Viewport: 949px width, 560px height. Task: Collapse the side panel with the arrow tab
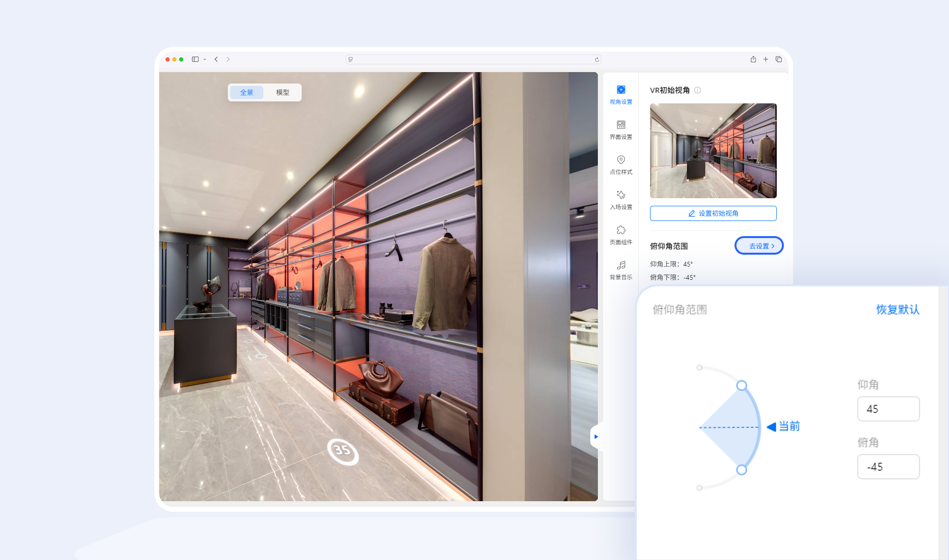[596, 437]
